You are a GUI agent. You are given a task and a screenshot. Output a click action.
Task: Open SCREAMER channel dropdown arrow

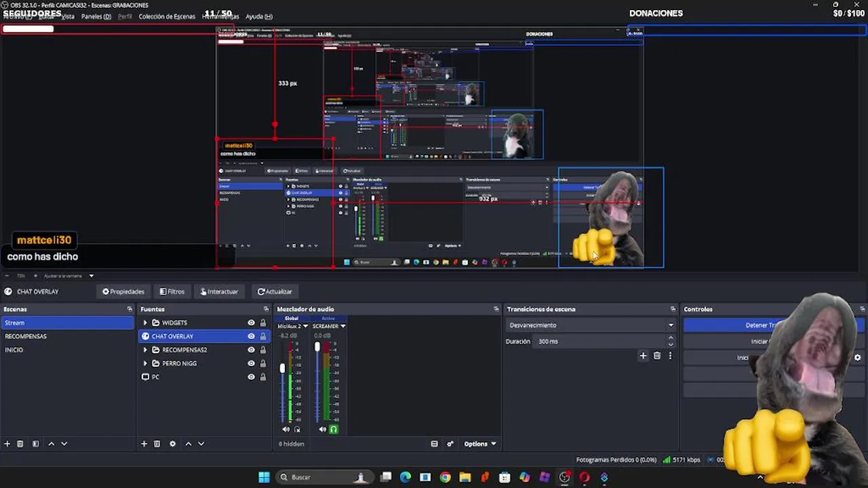[x=342, y=326]
